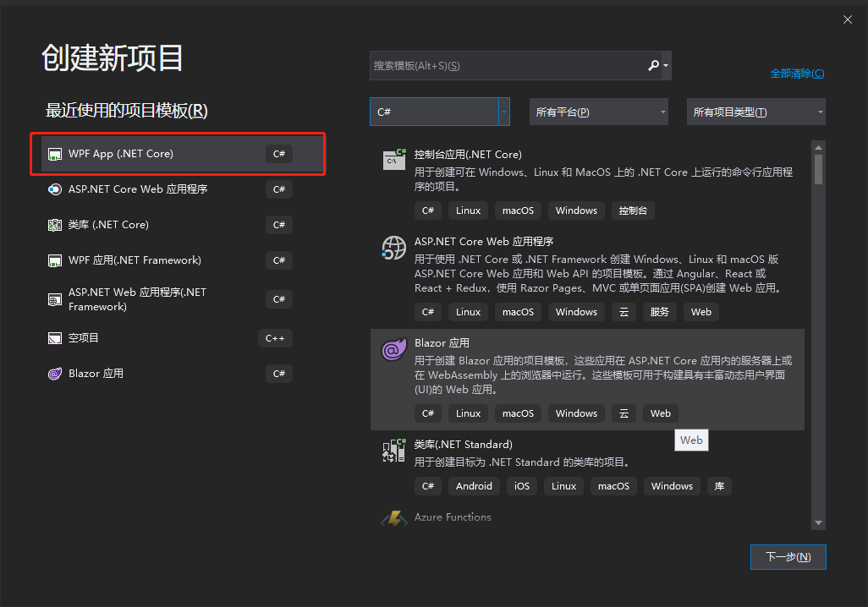Click the C++ badge beside 空项目

[275, 338]
